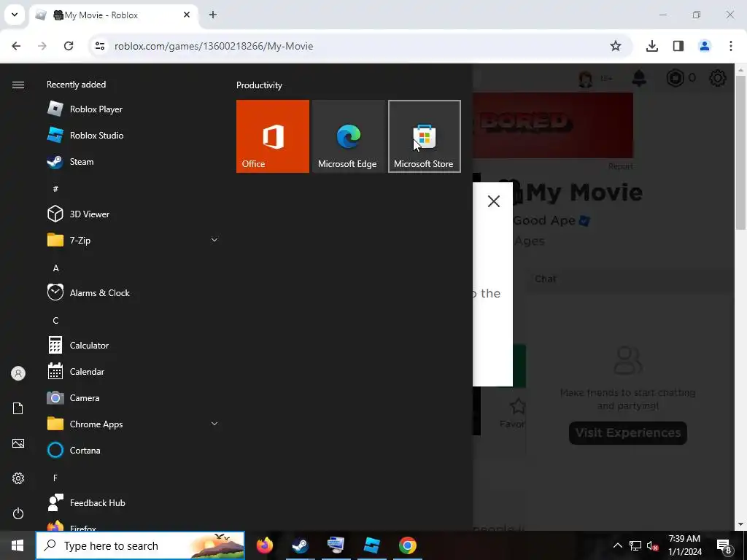747x560 pixels.
Task: Open Settings gear in Start sidebar
Action: click(18, 478)
